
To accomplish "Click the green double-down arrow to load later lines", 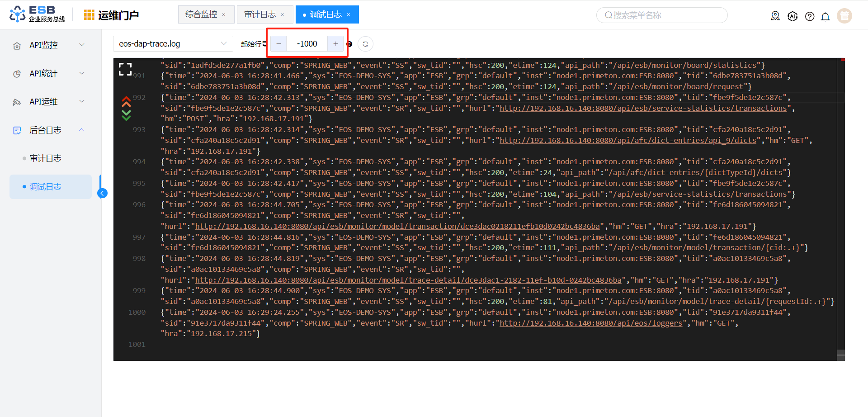I will [126, 115].
